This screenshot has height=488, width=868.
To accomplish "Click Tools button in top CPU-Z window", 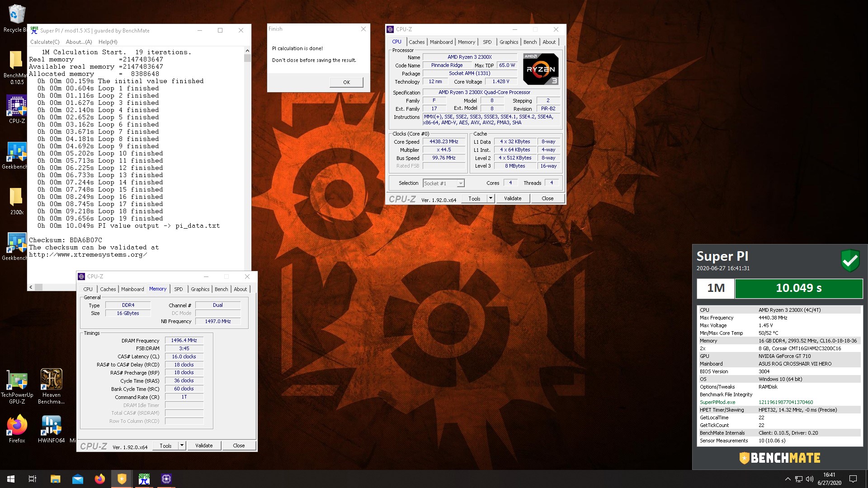I will tap(474, 198).
